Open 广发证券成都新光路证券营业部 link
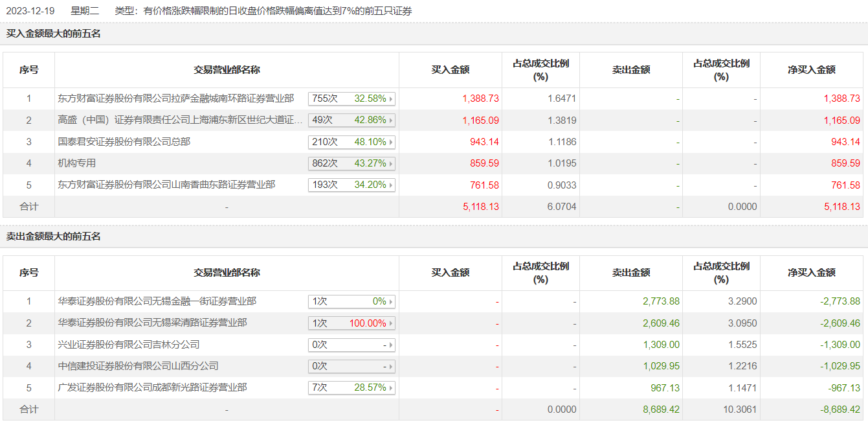Viewport: 868px width, 427px height. coord(153,387)
